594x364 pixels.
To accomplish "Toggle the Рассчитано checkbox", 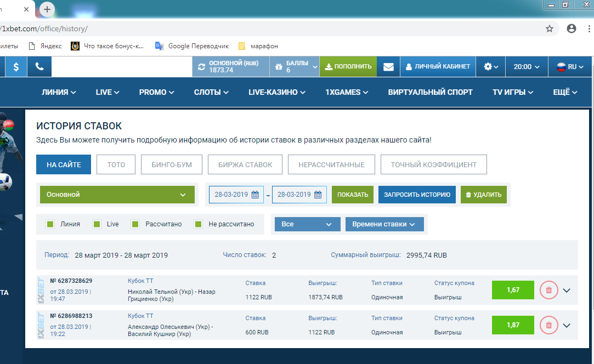I will click(x=135, y=224).
